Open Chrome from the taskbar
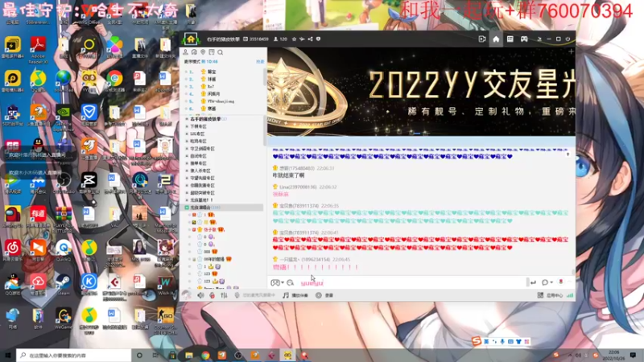 tap(205, 355)
